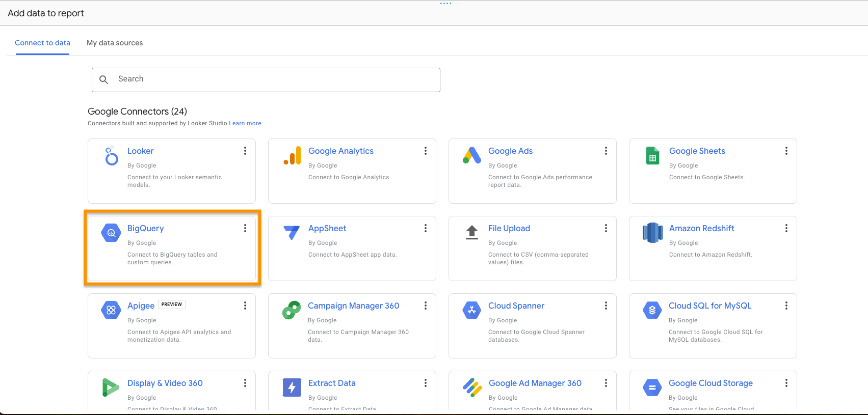868x415 pixels.
Task: Select the Google Analytics connector title
Action: point(341,151)
